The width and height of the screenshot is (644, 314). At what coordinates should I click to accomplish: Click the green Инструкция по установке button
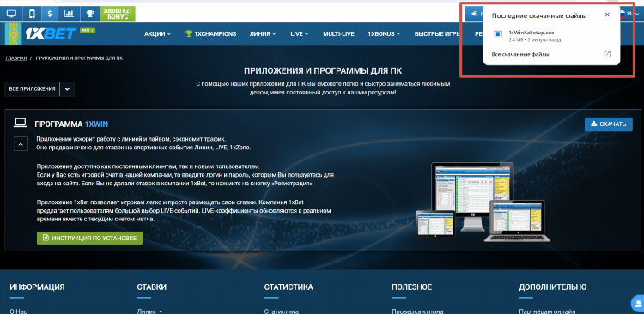pos(89,238)
